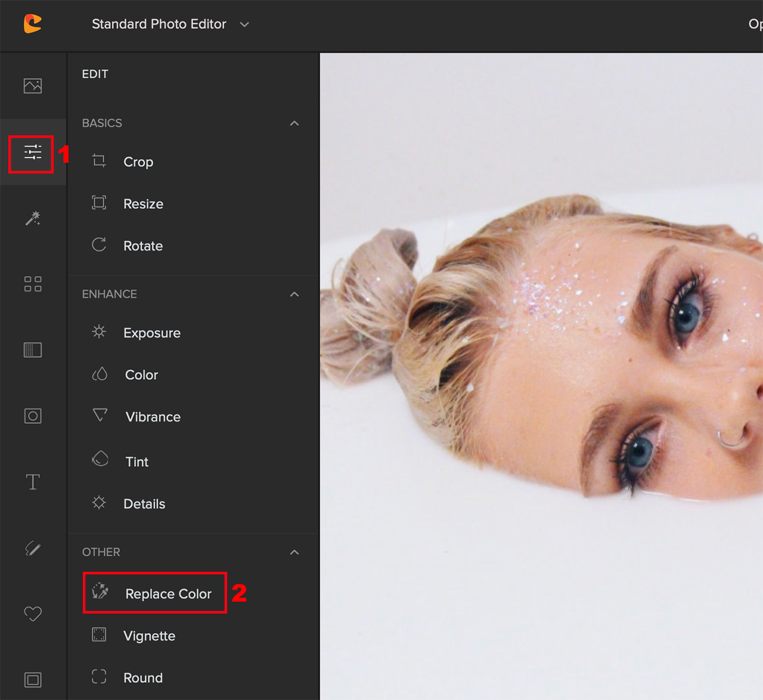Select the Crop tool
The image size is (763, 700).
pos(138,162)
